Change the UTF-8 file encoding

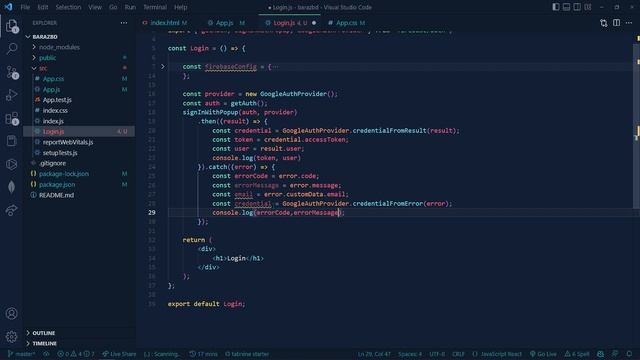click(437, 354)
